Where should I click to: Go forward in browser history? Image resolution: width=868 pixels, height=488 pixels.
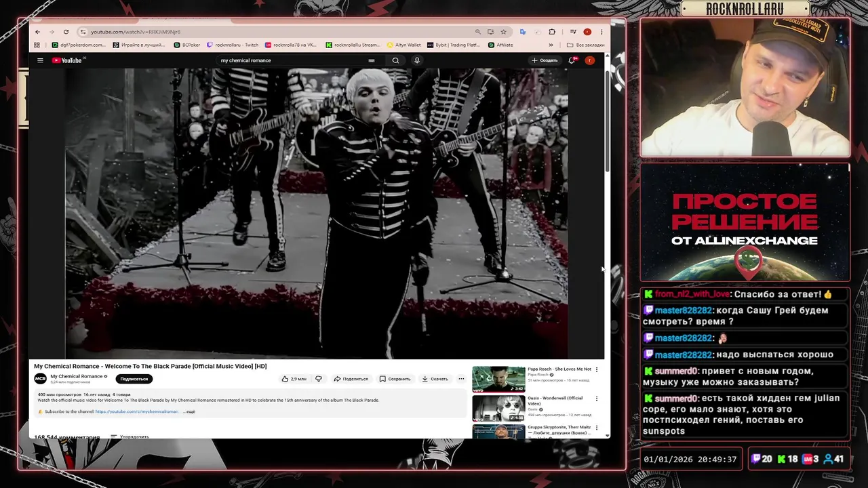(x=52, y=32)
